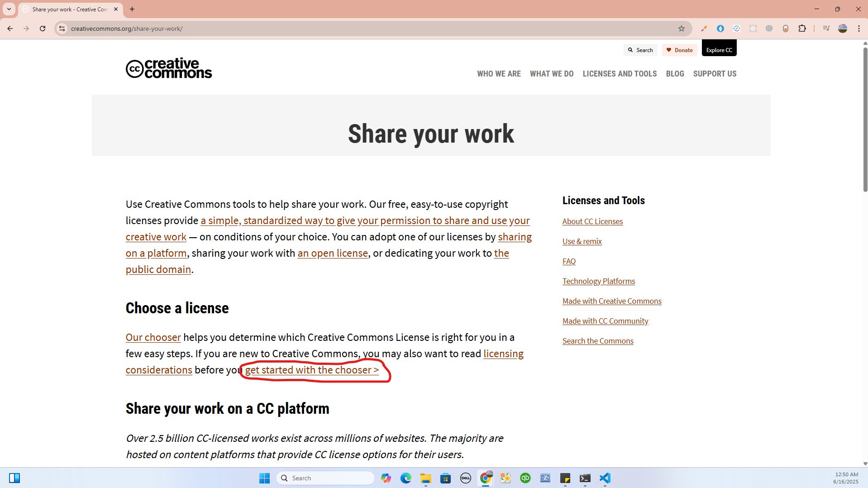The height and width of the screenshot is (488, 868).
Task: Bookmark this page with the star icon
Action: click(x=682, y=29)
